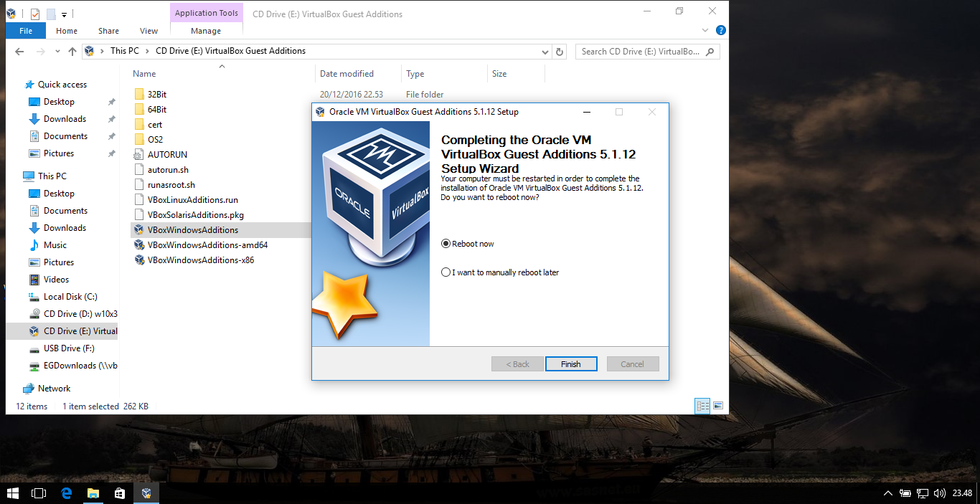Select the autorun.sh file
The width and height of the screenshot is (980, 504).
coord(168,170)
